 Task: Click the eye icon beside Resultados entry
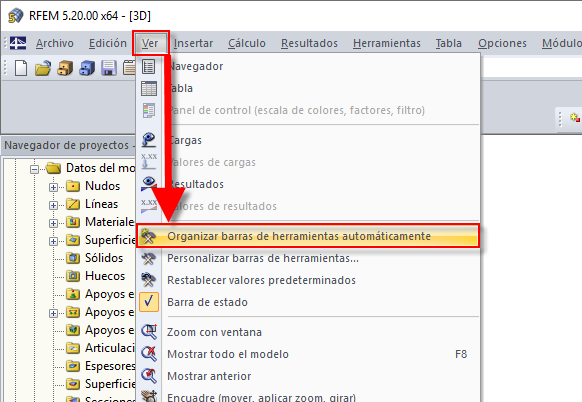click(x=149, y=183)
